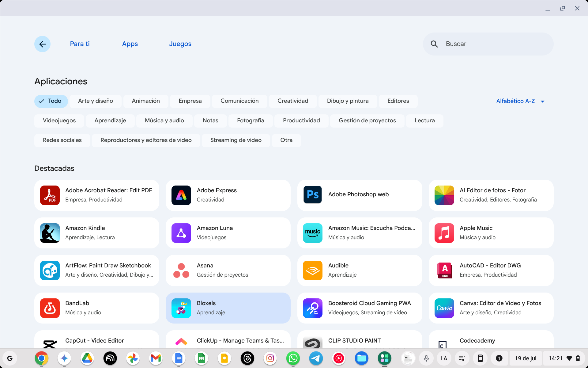Select the Fotografía filter chip

(251, 121)
